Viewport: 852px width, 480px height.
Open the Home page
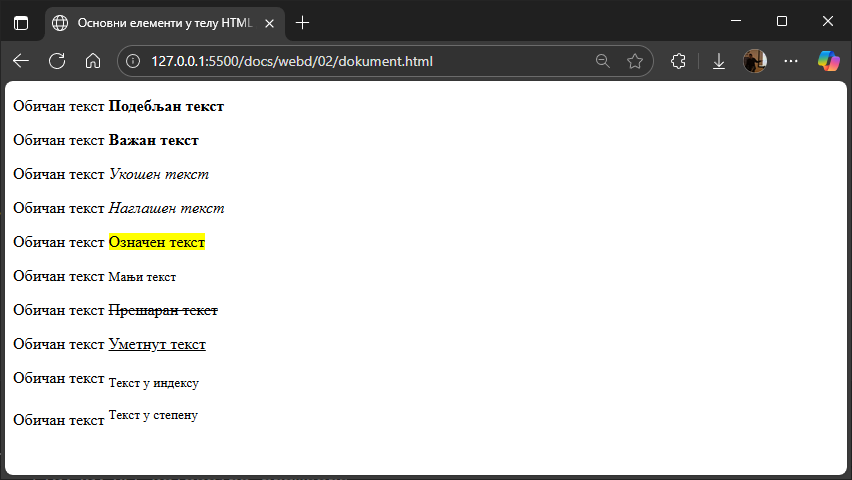(93, 61)
